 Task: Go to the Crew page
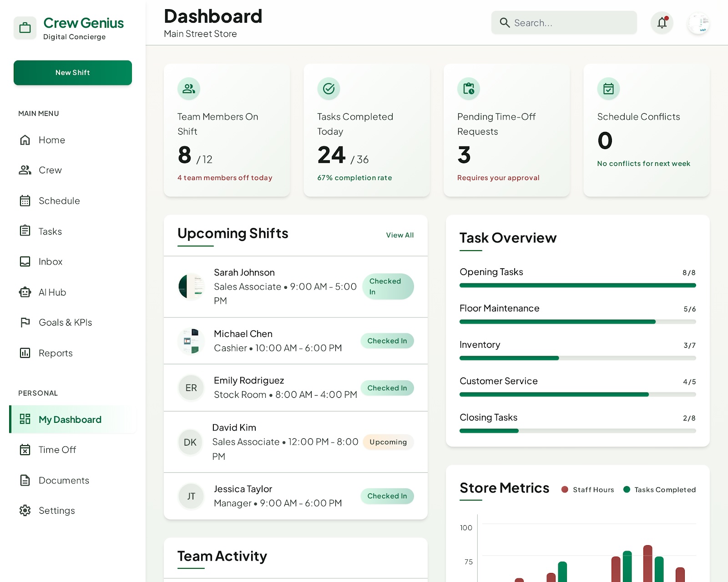[73, 170]
